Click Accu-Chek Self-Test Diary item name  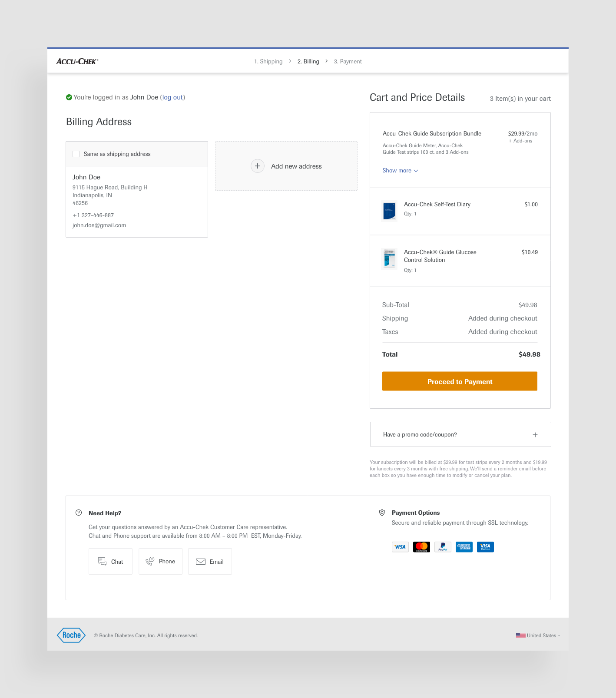[437, 205]
